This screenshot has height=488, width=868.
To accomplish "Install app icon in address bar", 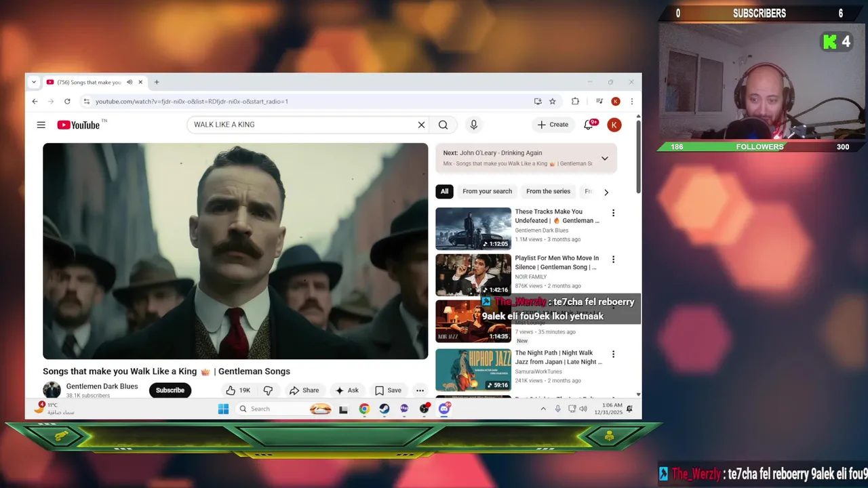I will 538,102.
